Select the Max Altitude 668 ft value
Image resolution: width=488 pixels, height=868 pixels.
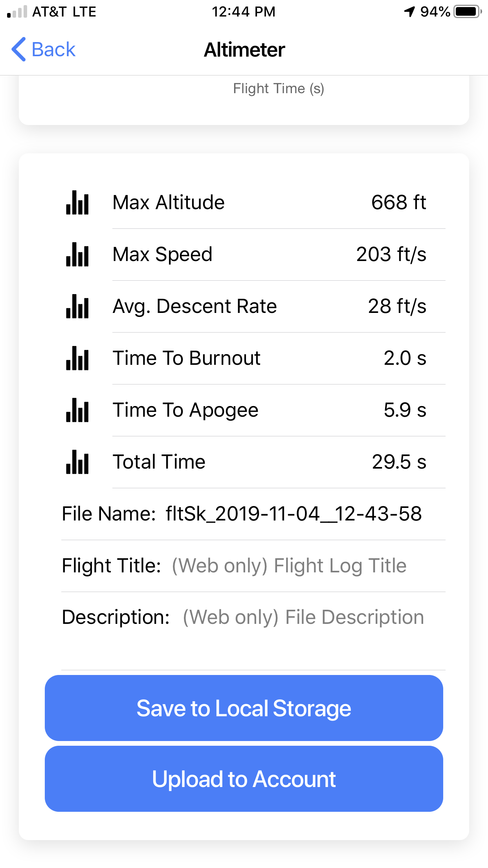coord(398,202)
